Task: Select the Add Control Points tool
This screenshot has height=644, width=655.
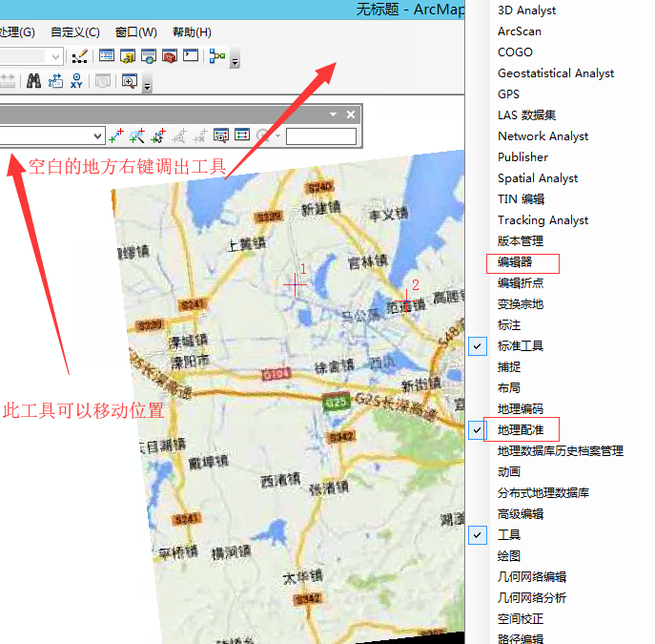Action: tap(116, 135)
